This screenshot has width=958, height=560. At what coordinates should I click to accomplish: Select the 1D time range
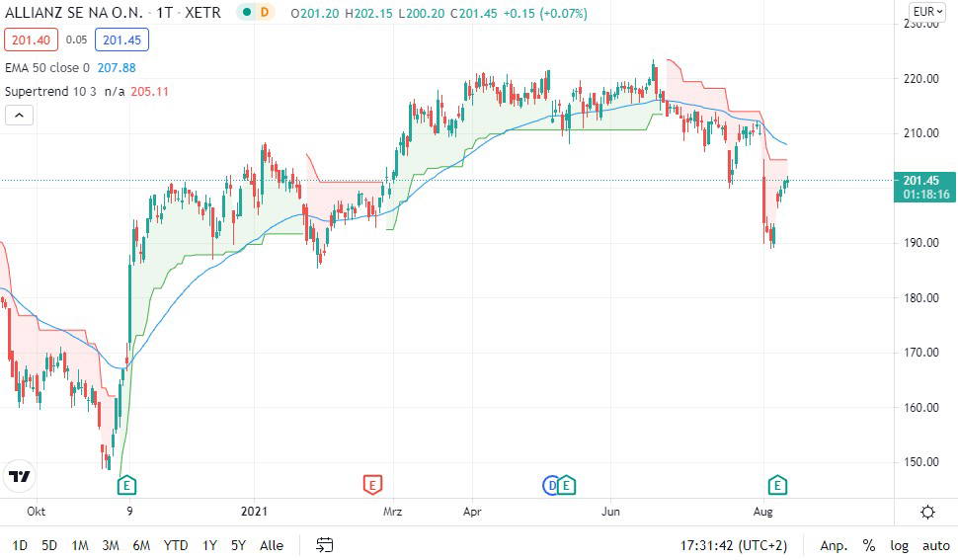pos(20,545)
